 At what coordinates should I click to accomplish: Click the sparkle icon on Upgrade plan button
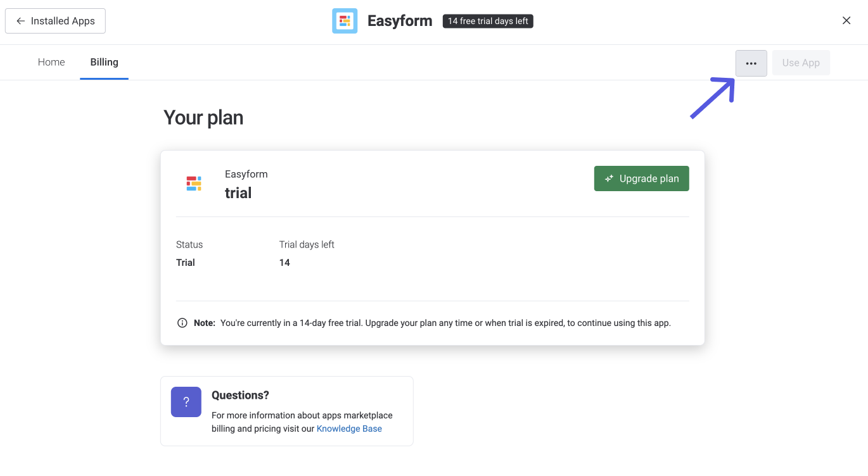[x=609, y=178]
